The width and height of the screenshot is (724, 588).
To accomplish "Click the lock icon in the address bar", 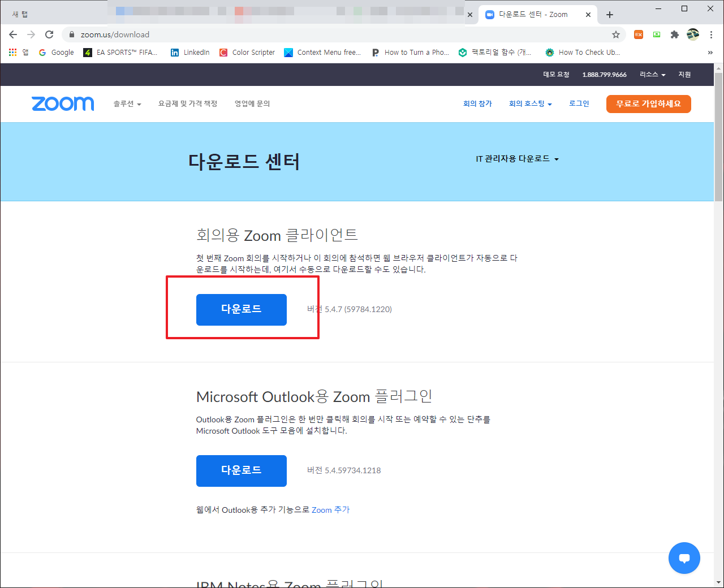I will tap(71, 34).
